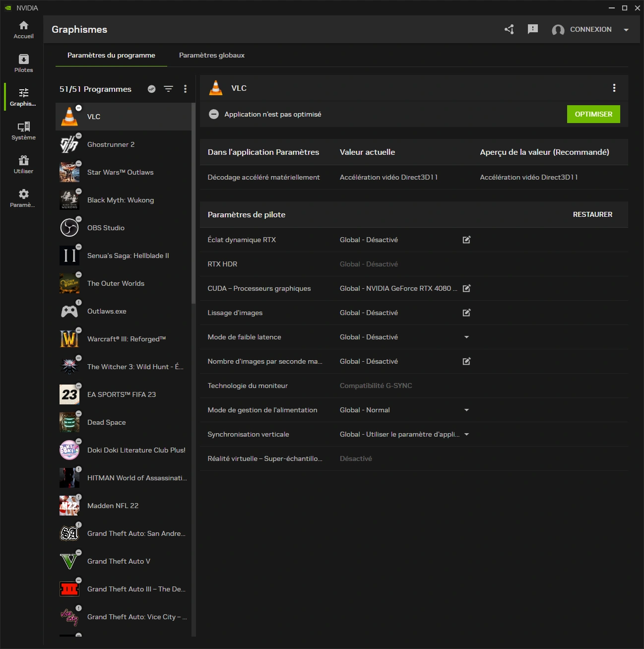Select Black Myth: Wukong in the list
Screen dimensions: 644x649
click(123, 200)
